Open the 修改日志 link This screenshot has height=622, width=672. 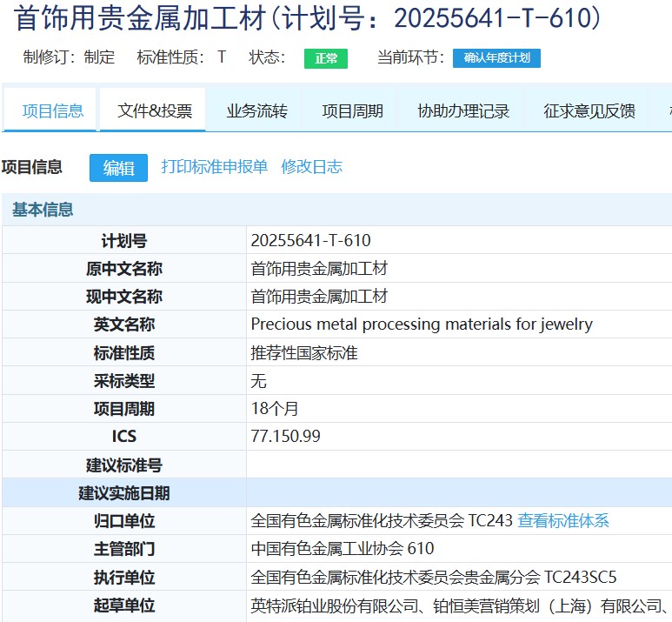pyautogui.click(x=311, y=167)
